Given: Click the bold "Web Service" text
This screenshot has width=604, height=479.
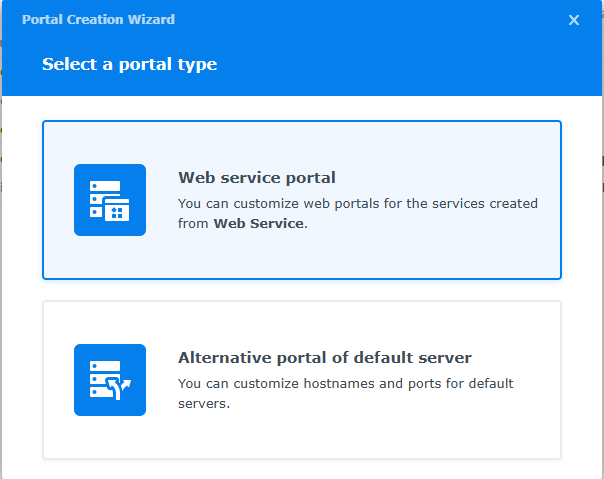Looking at the screenshot, I should pyautogui.click(x=258, y=224).
